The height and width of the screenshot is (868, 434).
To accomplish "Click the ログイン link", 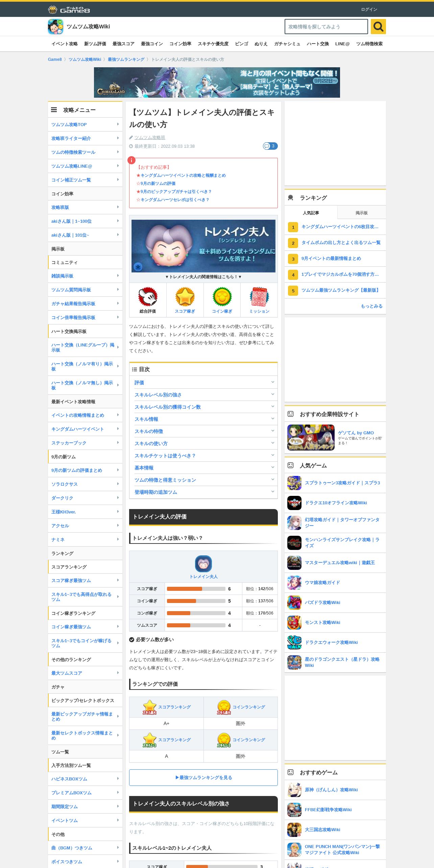I will (x=369, y=9).
